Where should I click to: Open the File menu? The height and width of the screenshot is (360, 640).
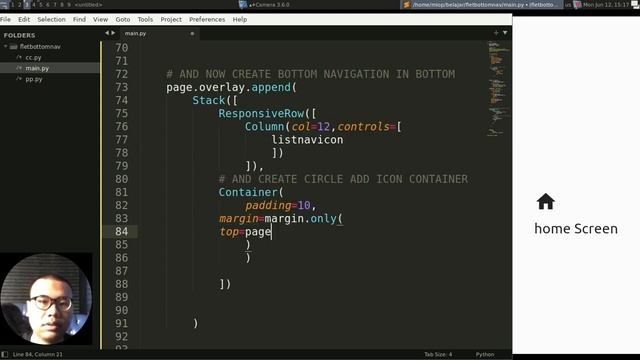point(5,19)
